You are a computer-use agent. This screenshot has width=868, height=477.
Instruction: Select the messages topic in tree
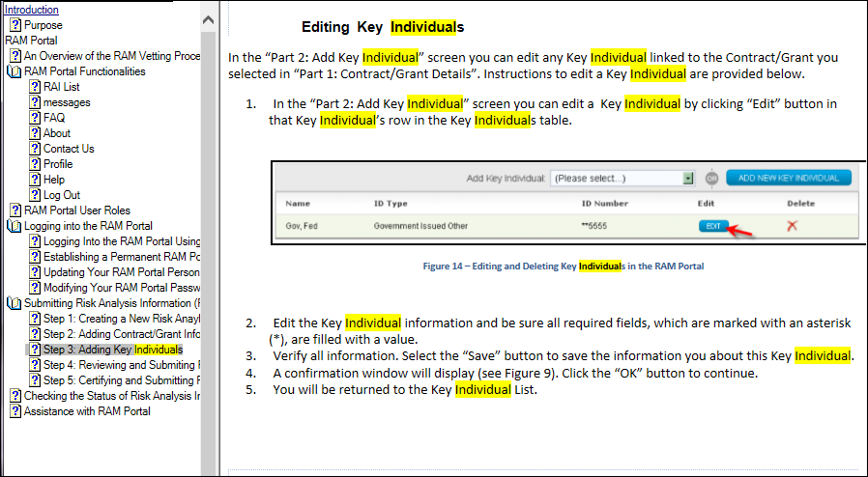click(67, 102)
